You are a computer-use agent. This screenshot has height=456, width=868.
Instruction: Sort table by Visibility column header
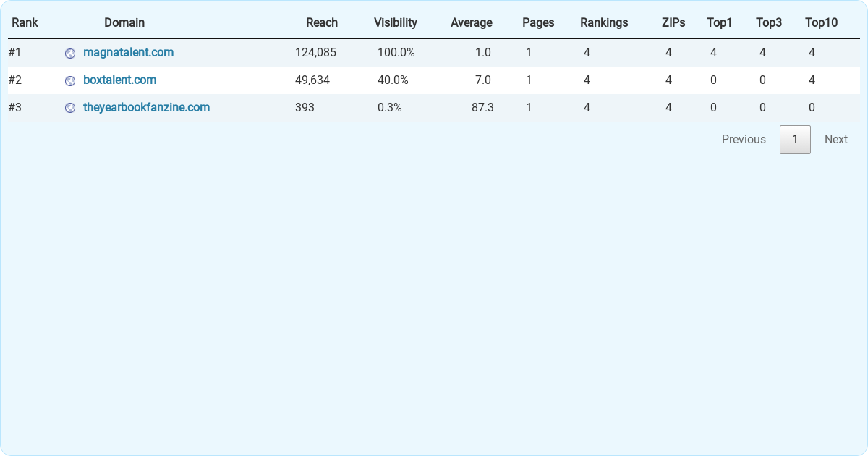point(396,22)
